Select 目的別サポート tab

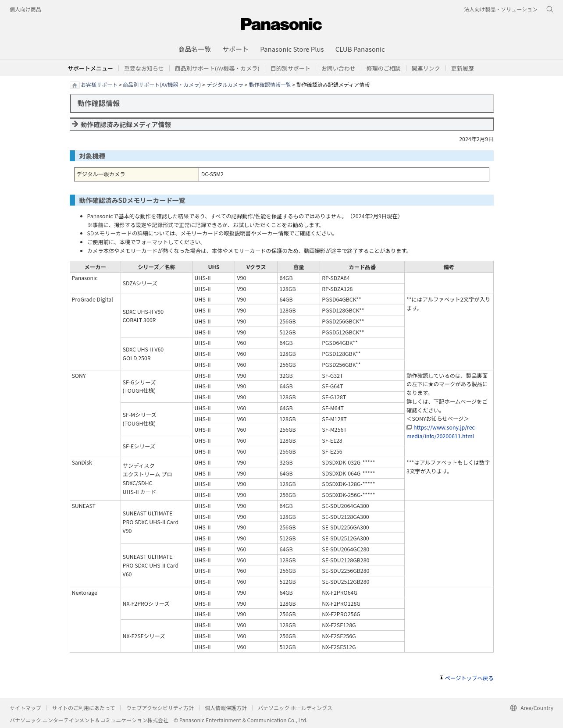[290, 68]
